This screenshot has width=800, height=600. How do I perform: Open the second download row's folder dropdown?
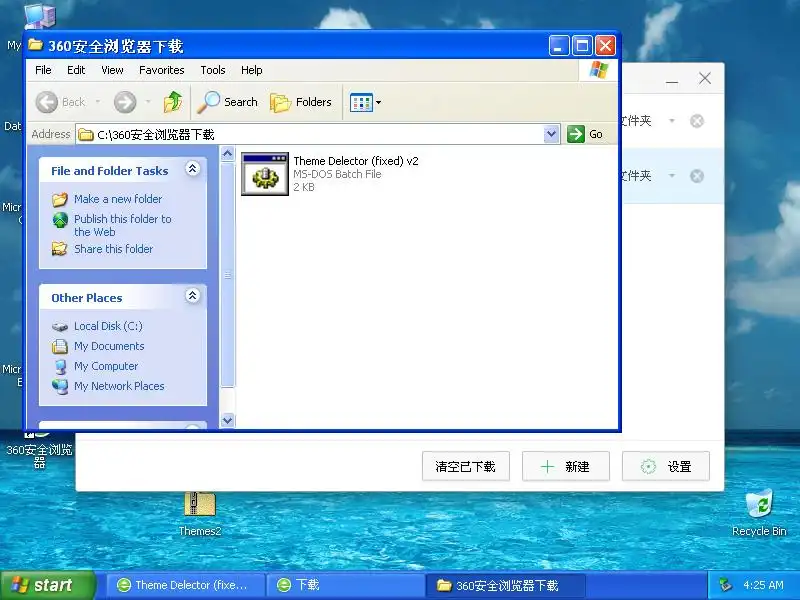click(x=672, y=176)
